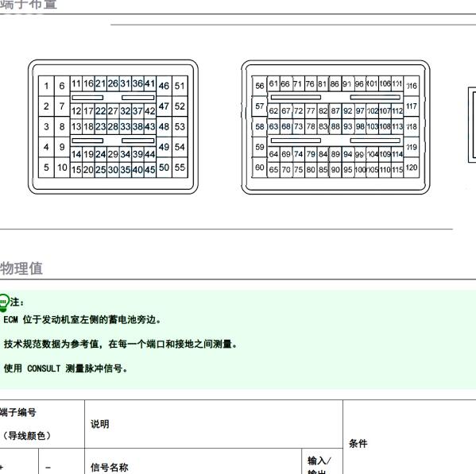
Task: Click terminal 8 in left connector
Action: (x=62, y=126)
